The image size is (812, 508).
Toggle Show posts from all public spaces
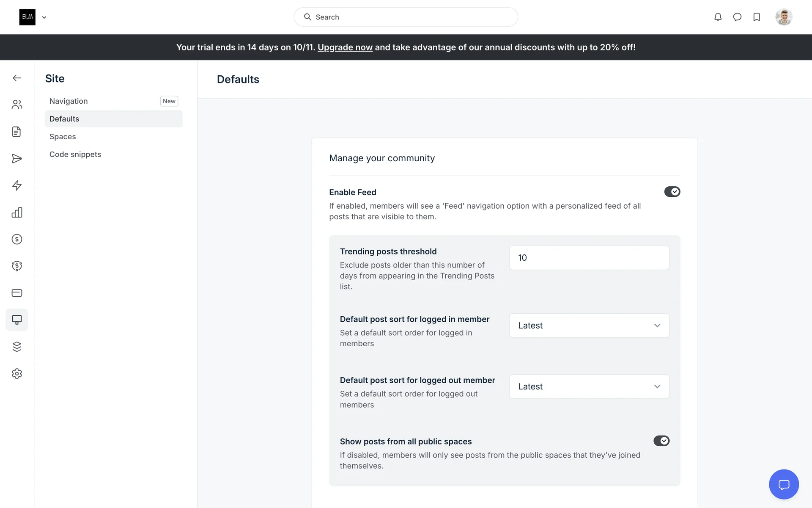pyautogui.click(x=661, y=441)
